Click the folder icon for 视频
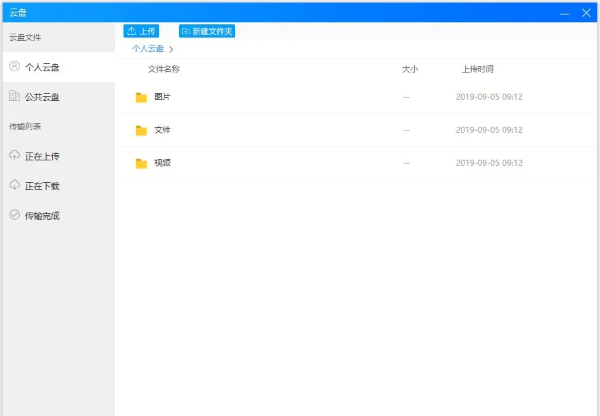 141,163
